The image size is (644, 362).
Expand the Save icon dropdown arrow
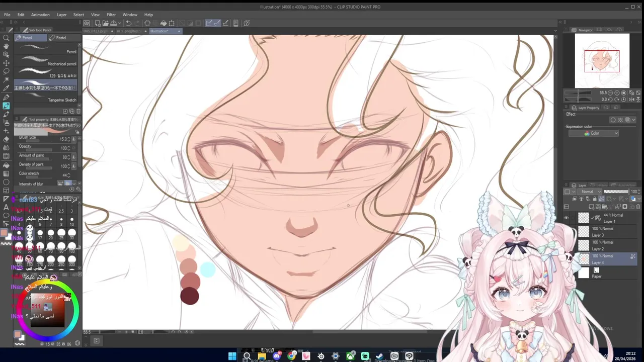(x=120, y=23)
